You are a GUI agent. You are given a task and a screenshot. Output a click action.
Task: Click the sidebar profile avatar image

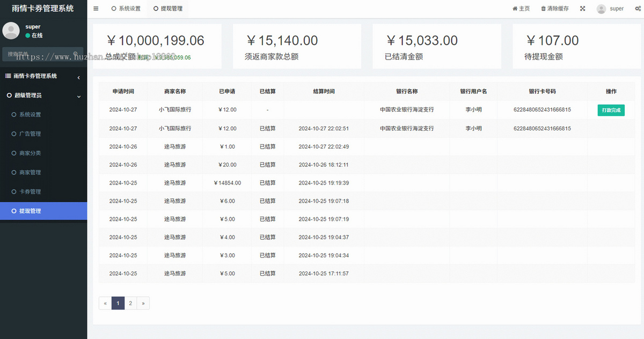(11, 31)
